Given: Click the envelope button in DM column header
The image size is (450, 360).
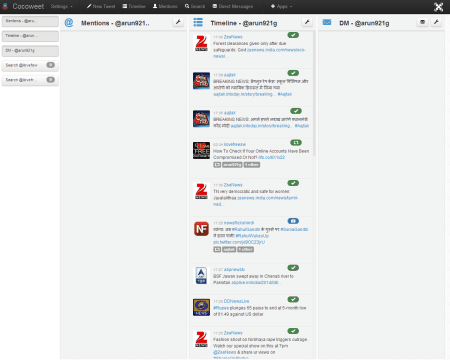Looking at the screenshot, I should [422, 22].
